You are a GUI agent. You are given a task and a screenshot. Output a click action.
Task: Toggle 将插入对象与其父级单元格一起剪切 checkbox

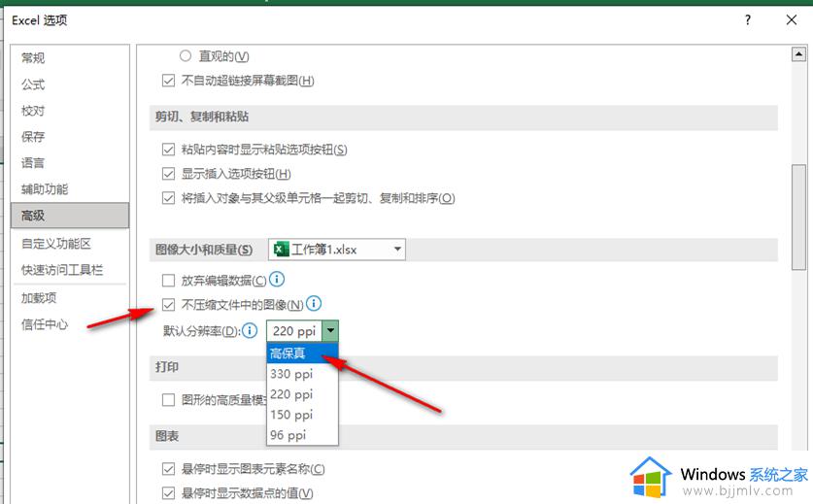point(168,197)
